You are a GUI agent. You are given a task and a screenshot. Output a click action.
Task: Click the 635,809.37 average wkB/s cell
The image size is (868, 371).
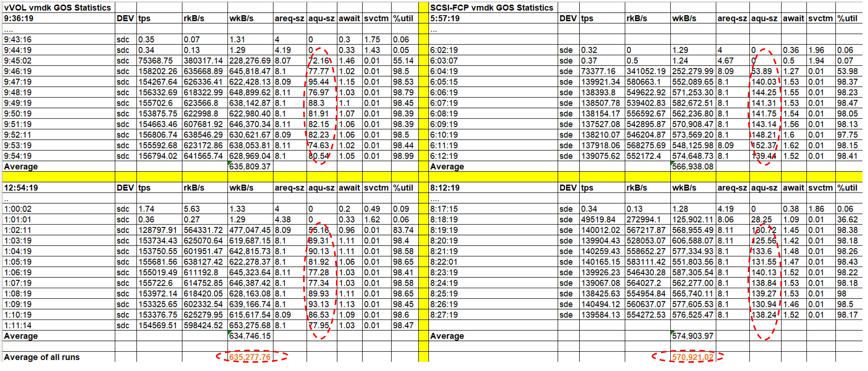tap(250, 166)
